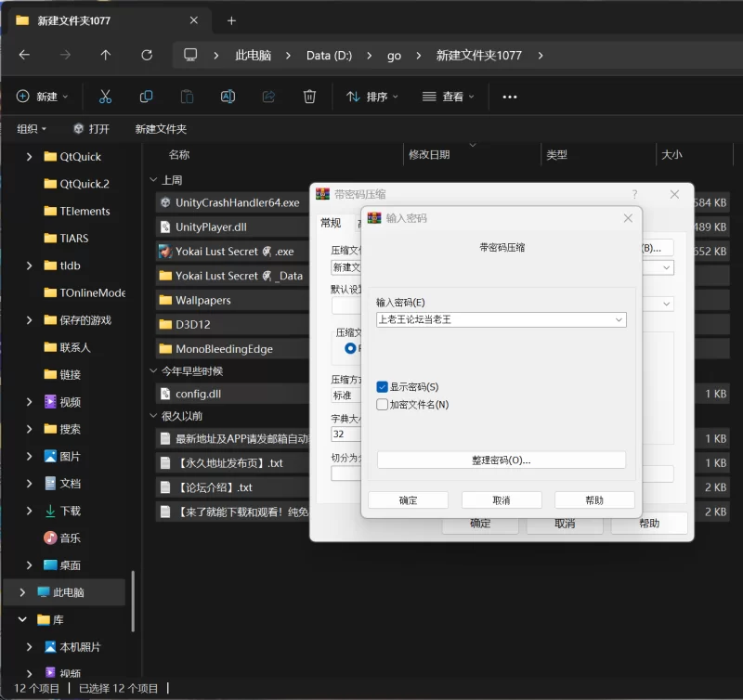Click 打开 in the command bar
This screenshot has width=743, height=700.
[92, 129]
